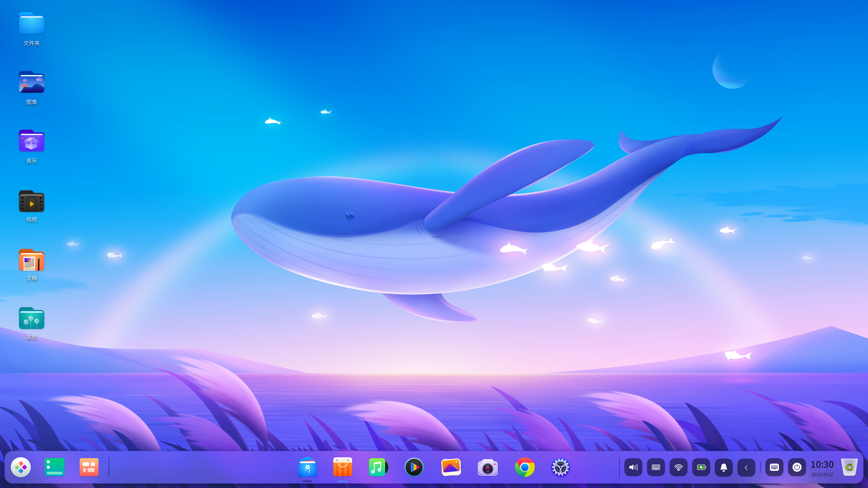The width and height of the screenshot is (868, 488).
Task: Launch the Camera app
Action: click(x=488, y=467)
